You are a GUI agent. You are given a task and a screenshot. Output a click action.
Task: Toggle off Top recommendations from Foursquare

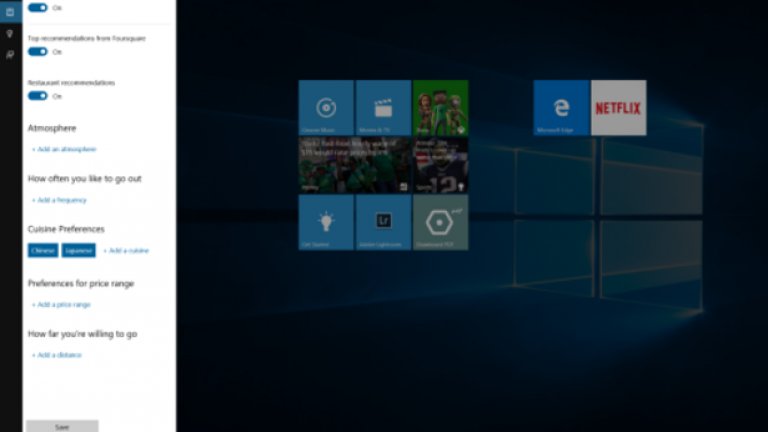pyautogui.click(x=38, y=51)
